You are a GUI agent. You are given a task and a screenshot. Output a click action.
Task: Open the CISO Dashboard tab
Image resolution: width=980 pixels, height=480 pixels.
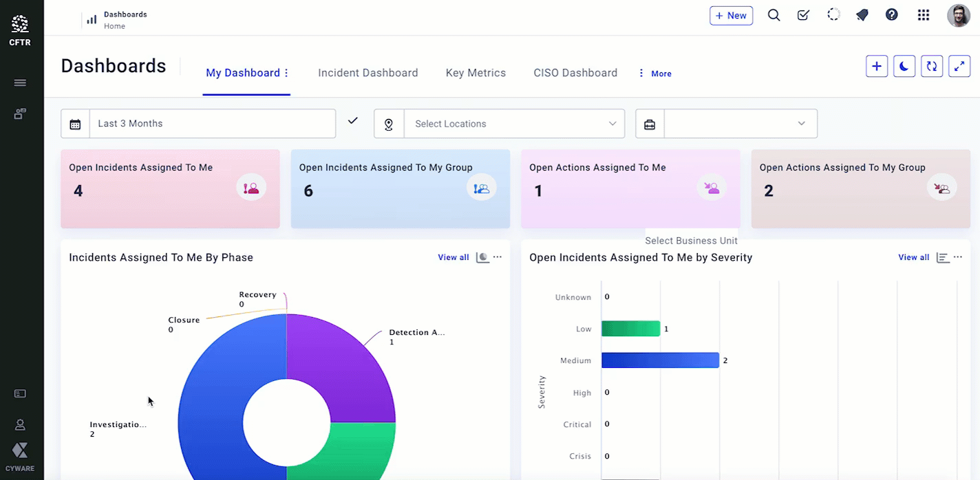click(x=575, y=73)
